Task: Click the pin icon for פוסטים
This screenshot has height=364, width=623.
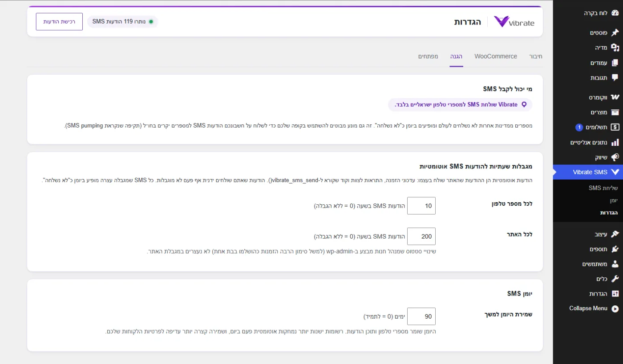Action: (615, 32)
